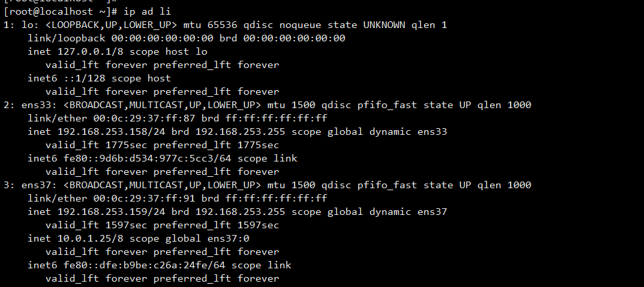644x287 pixels.
Task: Click the 'lo:' loopback interface label
Action: [31, 25]
